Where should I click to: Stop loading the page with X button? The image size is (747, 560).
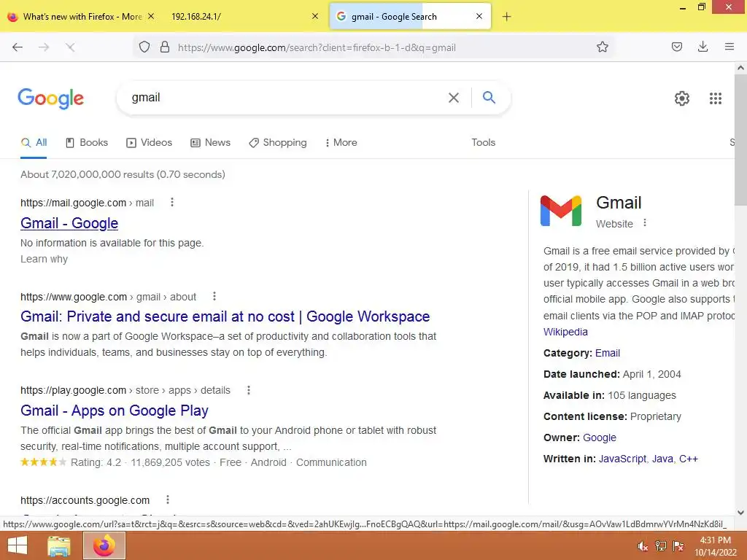point(70,47)
